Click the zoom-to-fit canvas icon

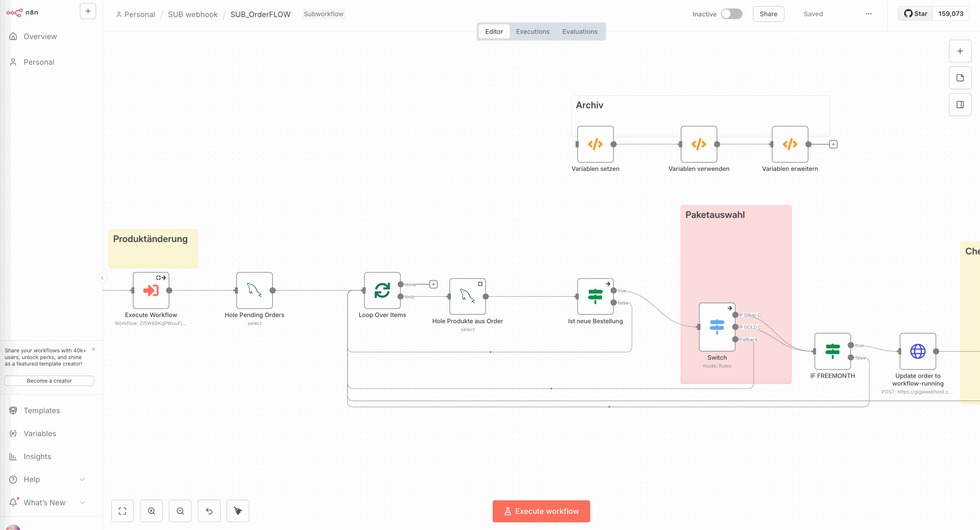pyautogui.click(x=122, y=511)
